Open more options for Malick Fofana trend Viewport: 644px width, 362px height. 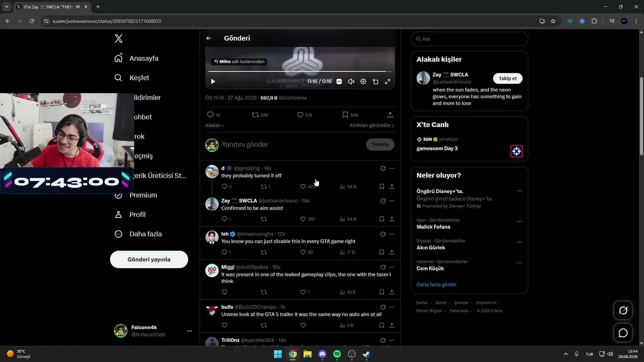[x=519, y=221]
